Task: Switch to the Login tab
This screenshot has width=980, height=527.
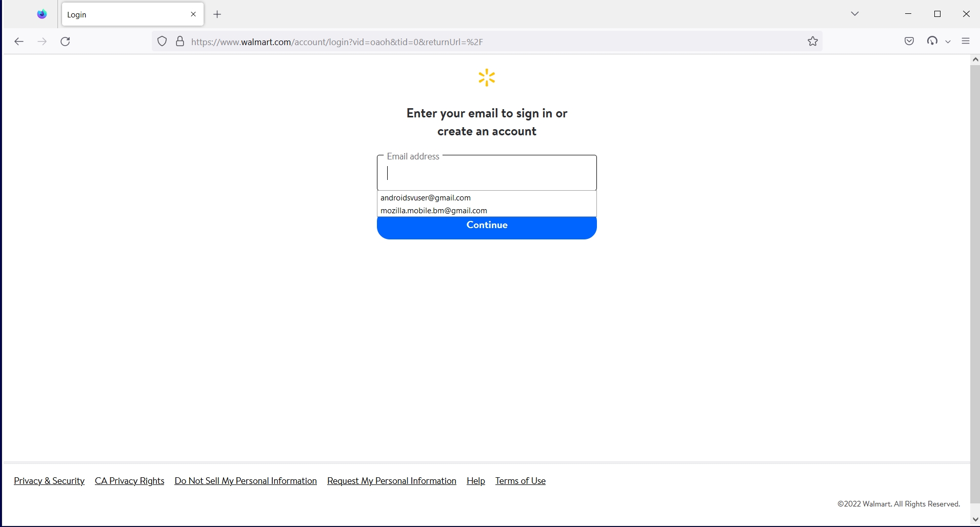Action: [x=123, y=14]
